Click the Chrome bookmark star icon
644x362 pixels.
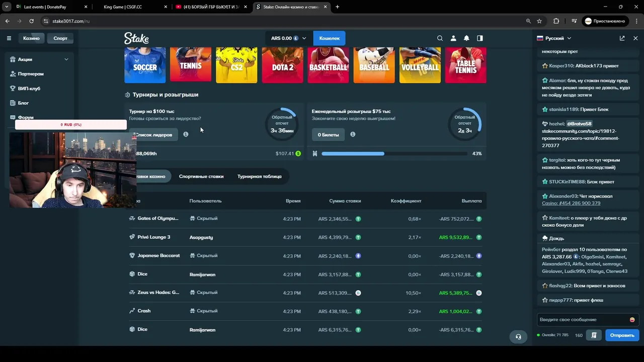539,21
